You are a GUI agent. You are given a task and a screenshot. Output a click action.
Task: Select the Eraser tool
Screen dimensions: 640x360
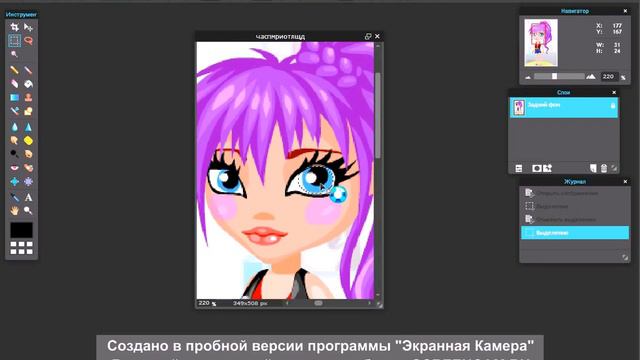click(14, 84)
